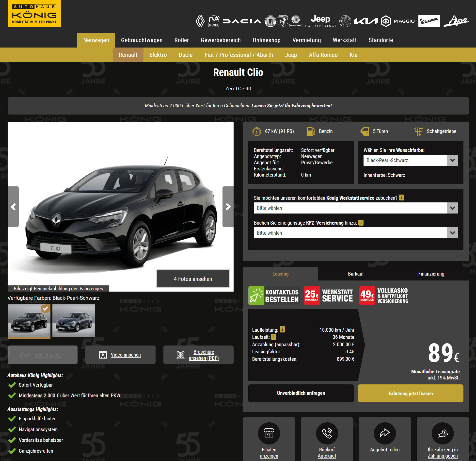476x461 pixels.
Task: Click the Kontaktlos bestellen badge
Action: tap(274, 296)
